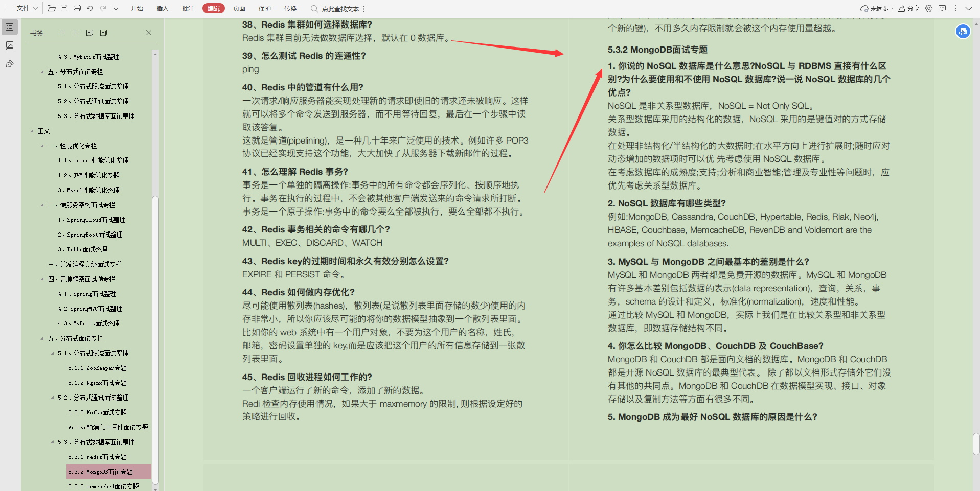Click the 分享 share button
The width and height of the screenshot is (980, 491).
908,8
